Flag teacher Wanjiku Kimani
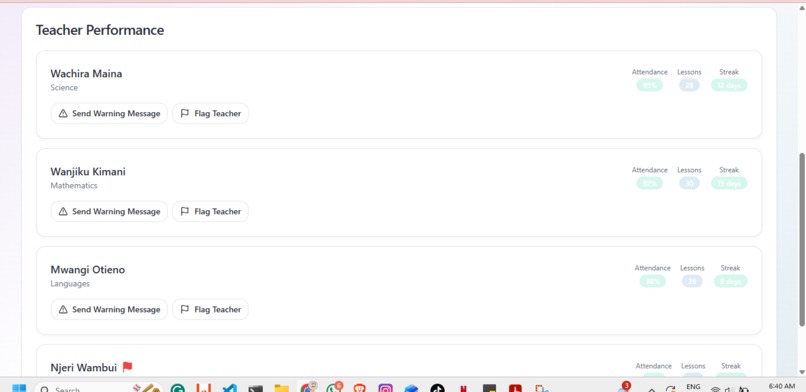The image size is (806, 392). click(x=210, y=211)
